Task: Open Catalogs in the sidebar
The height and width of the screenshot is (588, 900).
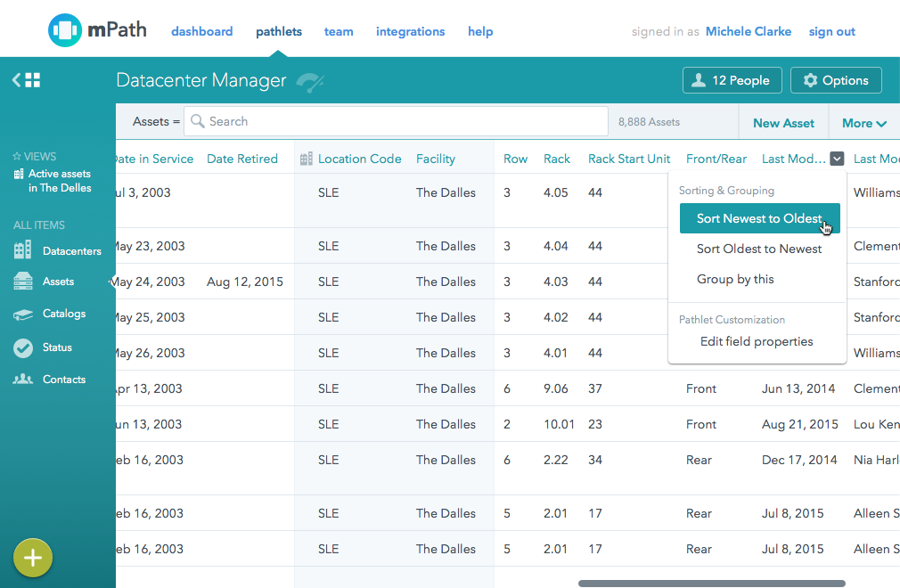Action: [x=63, y=314]
